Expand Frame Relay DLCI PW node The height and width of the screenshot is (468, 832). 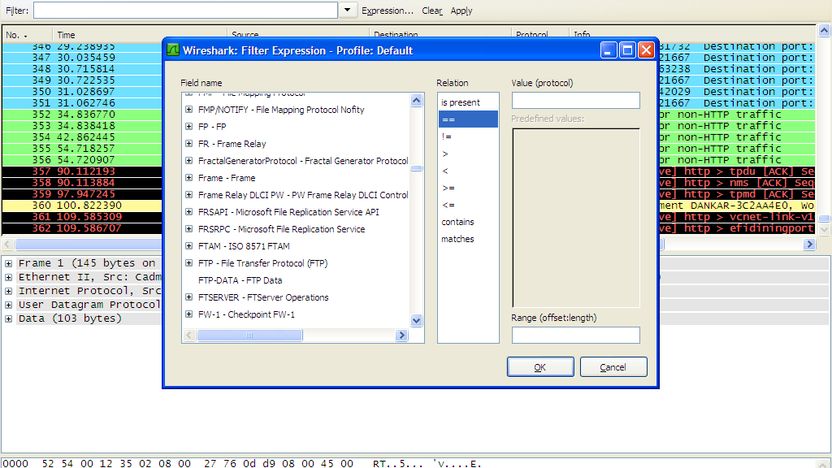click(x=188, y=195)
